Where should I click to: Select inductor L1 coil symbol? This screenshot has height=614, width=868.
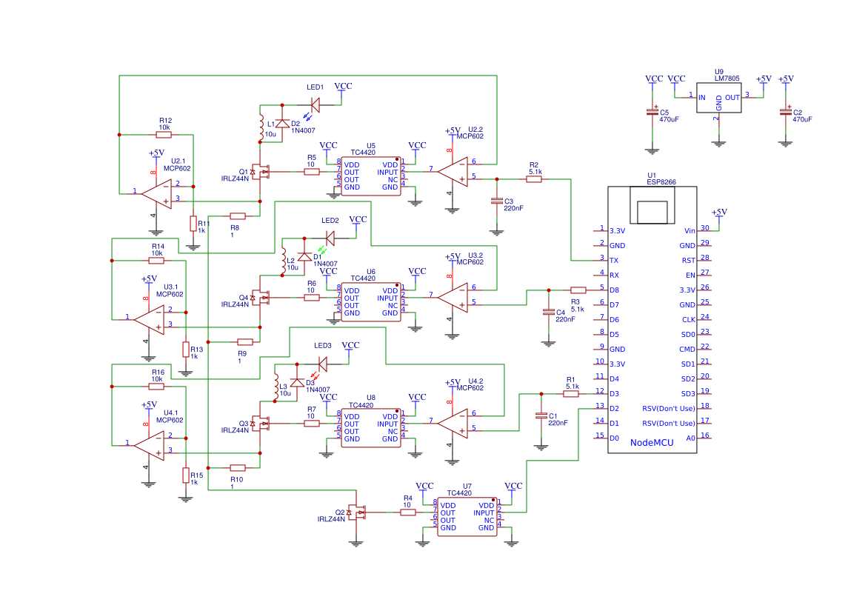(261, 128)
